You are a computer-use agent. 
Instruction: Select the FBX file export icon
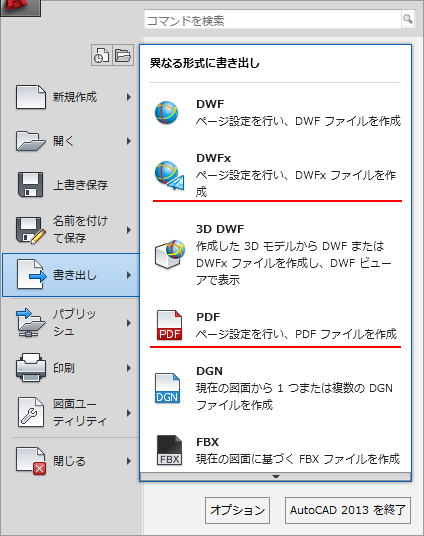(x=169, y=450)
